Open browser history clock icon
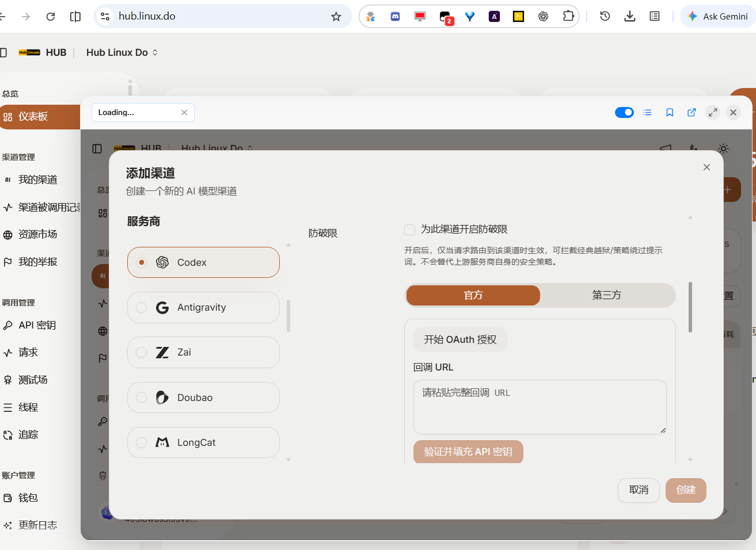 605,16
